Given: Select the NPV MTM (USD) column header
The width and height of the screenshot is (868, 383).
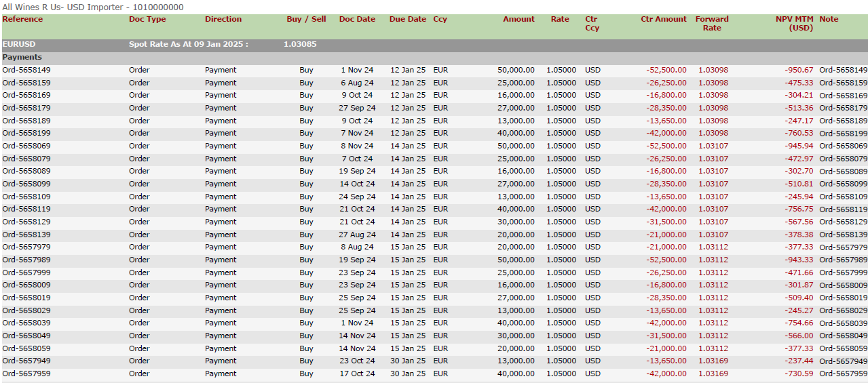Looking at the screenshot, I should tap(795, 24).
